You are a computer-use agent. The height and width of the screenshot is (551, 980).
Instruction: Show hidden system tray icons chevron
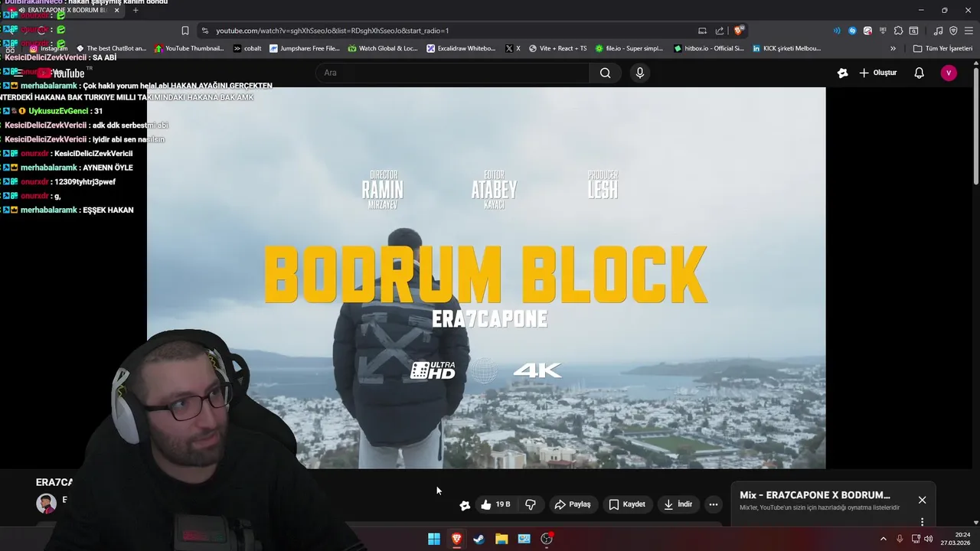pyautogui.click(x=883, y=539)
